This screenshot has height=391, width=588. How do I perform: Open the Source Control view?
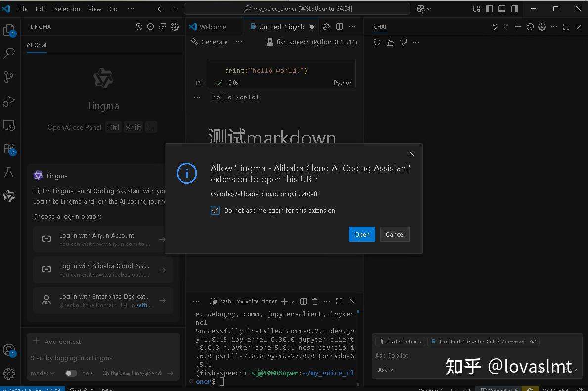tap(9, 77)
